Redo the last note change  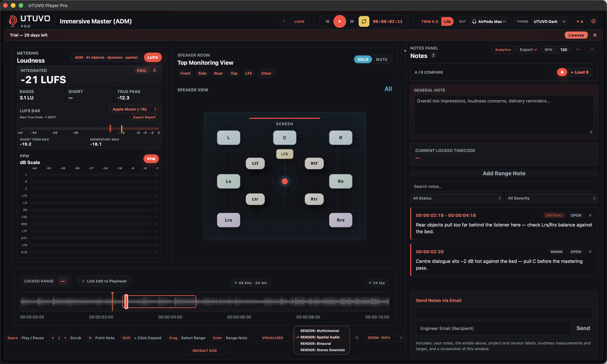pyautogui.click(x=592, y=50)
